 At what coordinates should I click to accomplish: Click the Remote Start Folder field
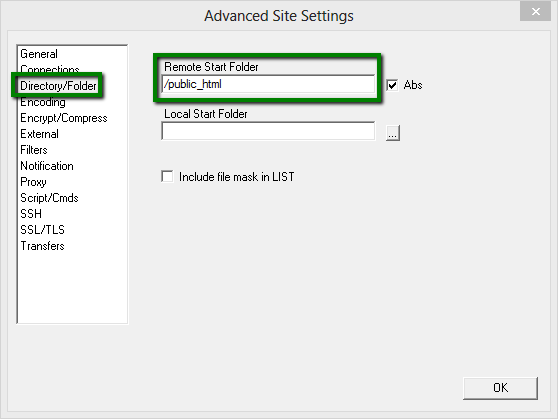click(268, 84)
